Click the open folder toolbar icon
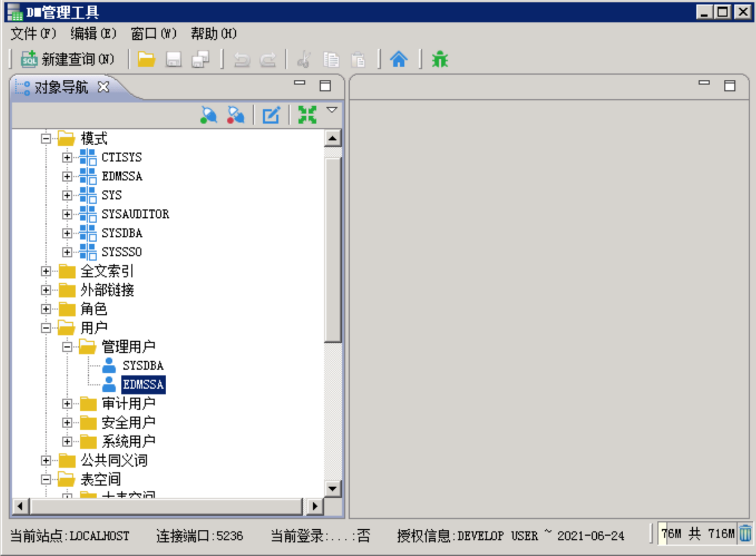The image size is (756, 556). [x=147, y=60]
